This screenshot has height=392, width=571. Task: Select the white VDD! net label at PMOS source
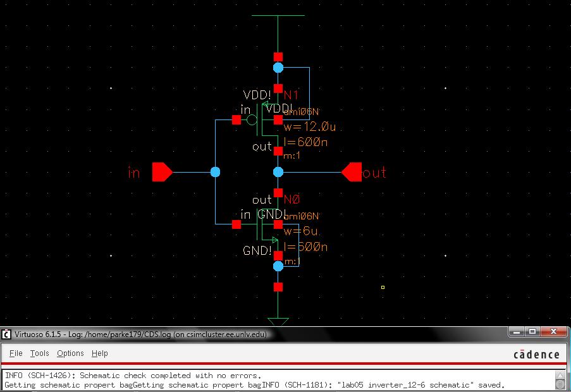point(257,95)
